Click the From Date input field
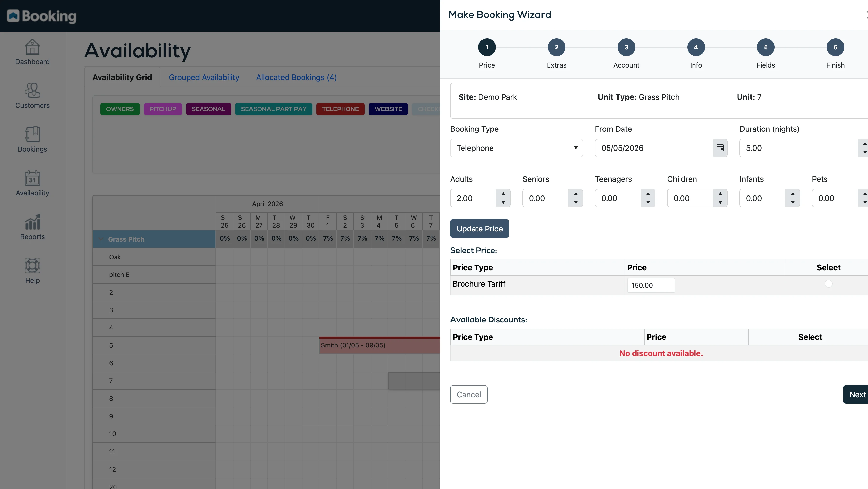868x489 pixels. pos(654,148)
